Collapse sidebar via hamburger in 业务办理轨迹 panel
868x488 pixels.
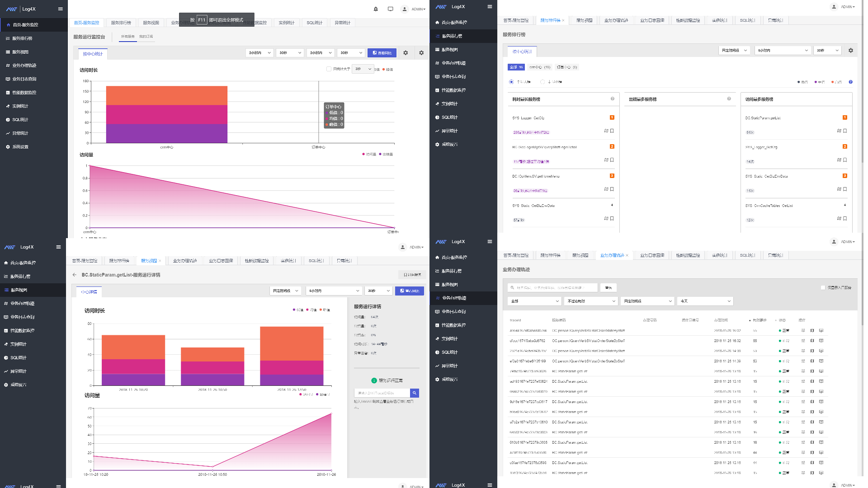click(x=490, y=242)
